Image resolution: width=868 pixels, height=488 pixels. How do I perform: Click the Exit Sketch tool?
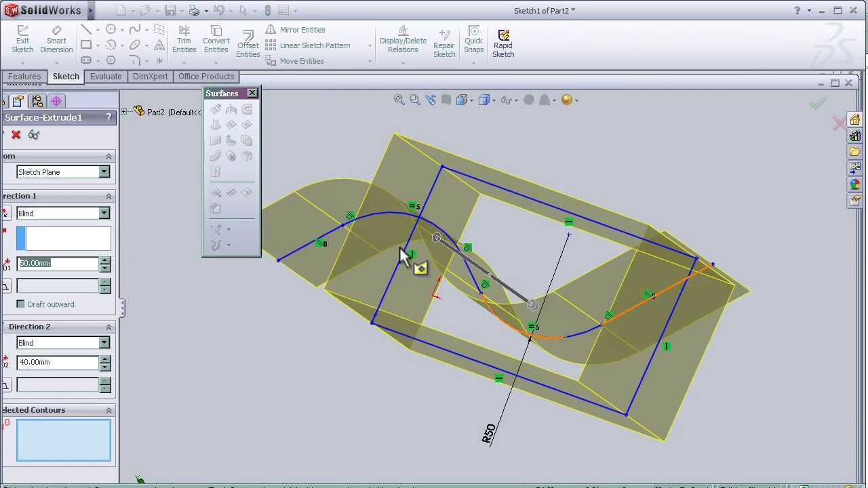22,40
